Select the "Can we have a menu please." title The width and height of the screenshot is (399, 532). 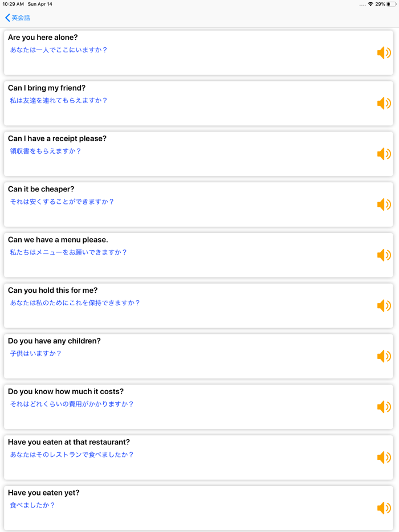click(58, 240)
